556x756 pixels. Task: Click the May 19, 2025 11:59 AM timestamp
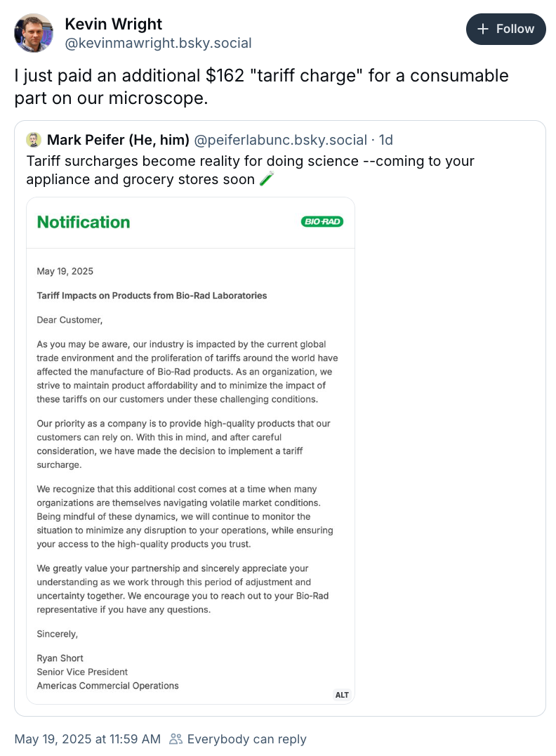(88, 739)
